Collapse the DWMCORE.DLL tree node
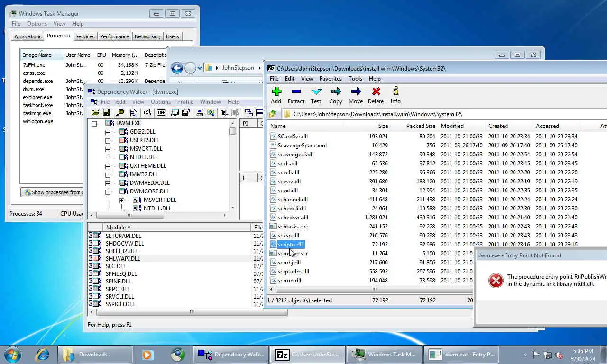Viewport: 607px width, 364px height. pos(108,191)
